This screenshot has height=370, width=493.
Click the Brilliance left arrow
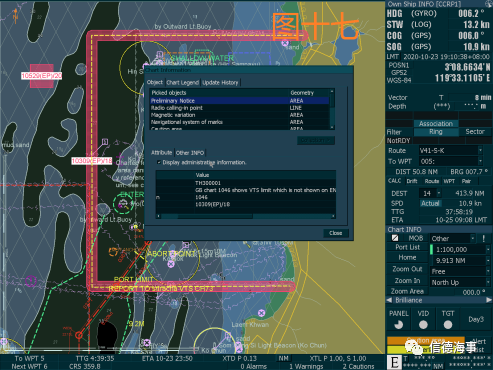click(x=389, y=300)
